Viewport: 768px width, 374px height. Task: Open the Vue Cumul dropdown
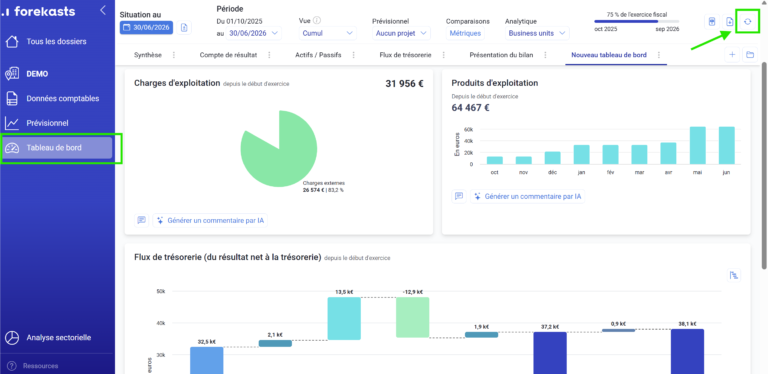click(328, 33)
